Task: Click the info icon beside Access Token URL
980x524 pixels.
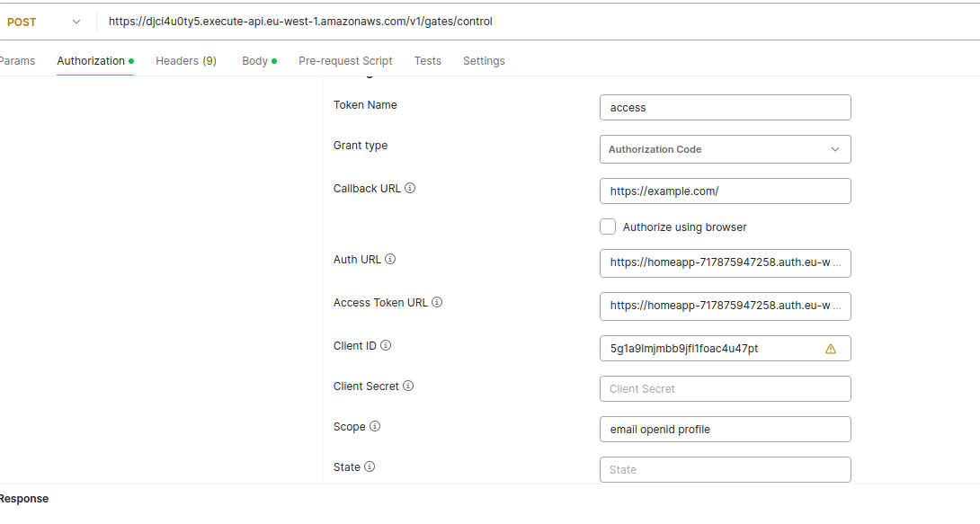Action: coord(437,303)
